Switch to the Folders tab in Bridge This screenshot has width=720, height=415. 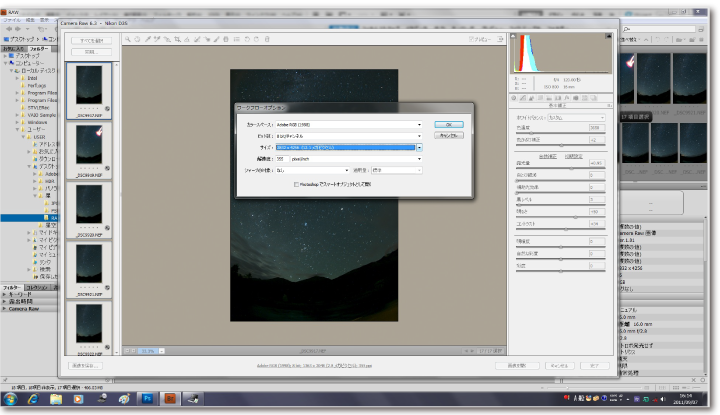(x=39, y=48)
